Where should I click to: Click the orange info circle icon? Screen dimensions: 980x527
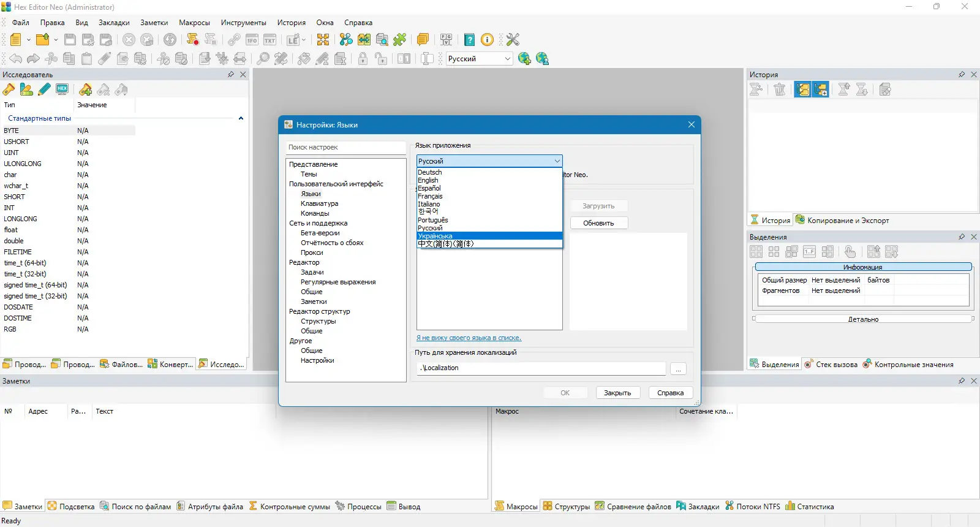(x=488, y=40)
